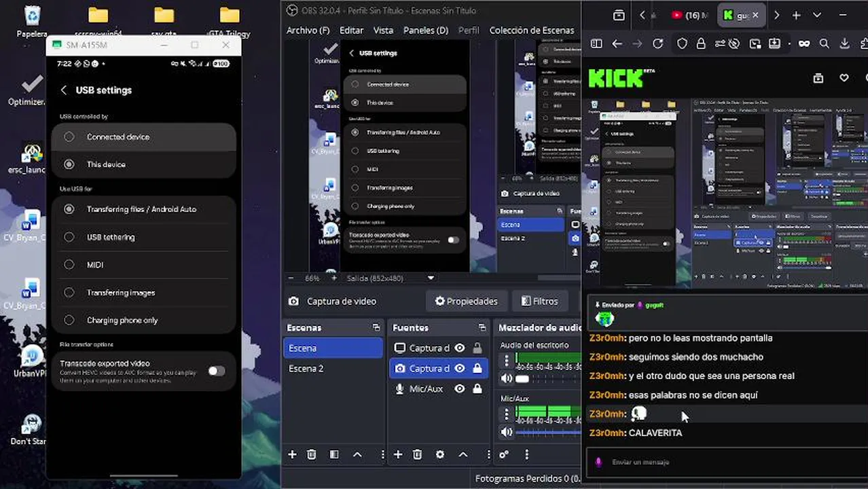
Task: Click heart follow icon on Kick header
Action: click(844, 78)
